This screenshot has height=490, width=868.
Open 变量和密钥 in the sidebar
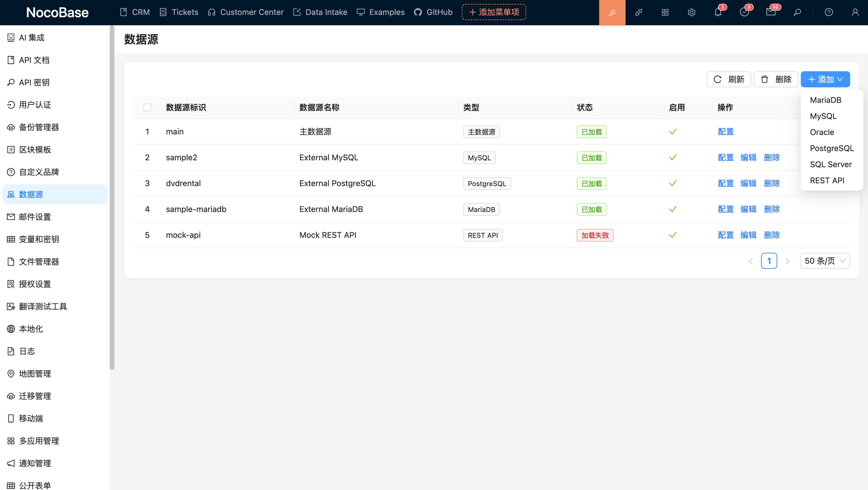(x=39, y=239)
